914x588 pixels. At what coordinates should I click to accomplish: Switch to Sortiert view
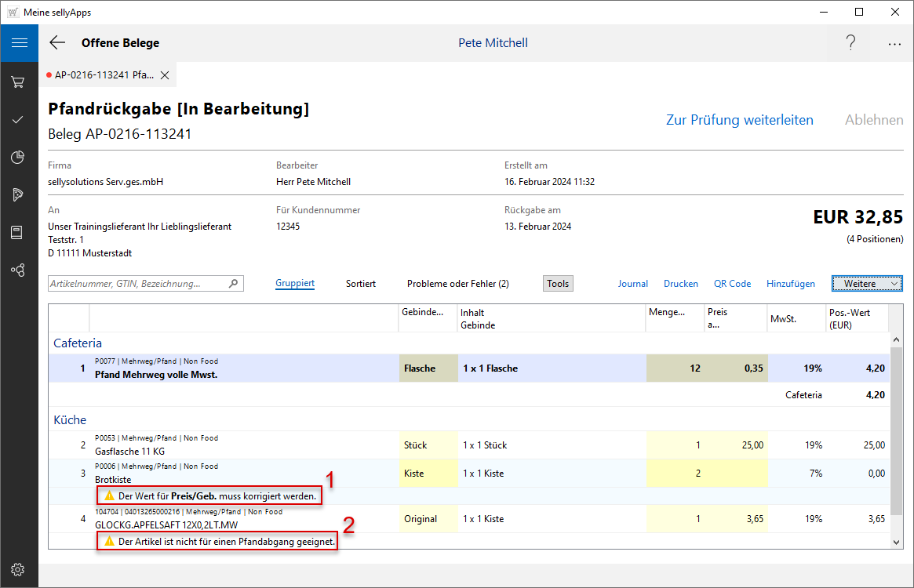click(361, 284)
